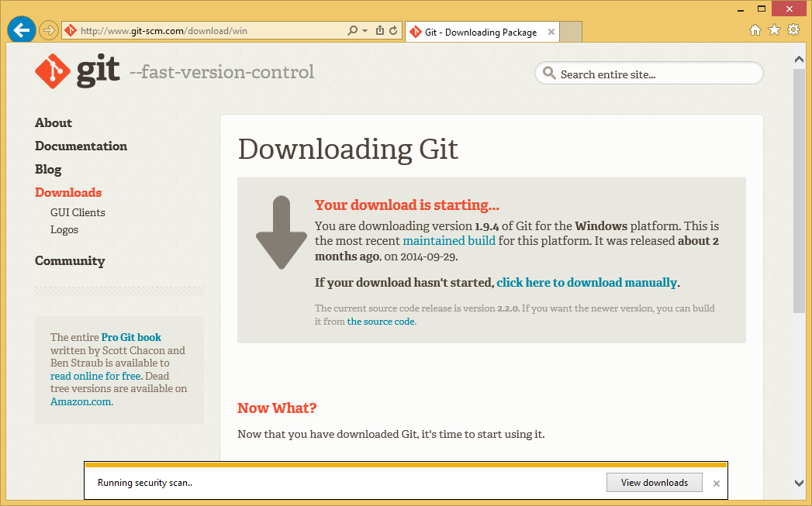Click the Git diamond logo
The width and height of the screenshot is (812, 506).
(53, 71)
